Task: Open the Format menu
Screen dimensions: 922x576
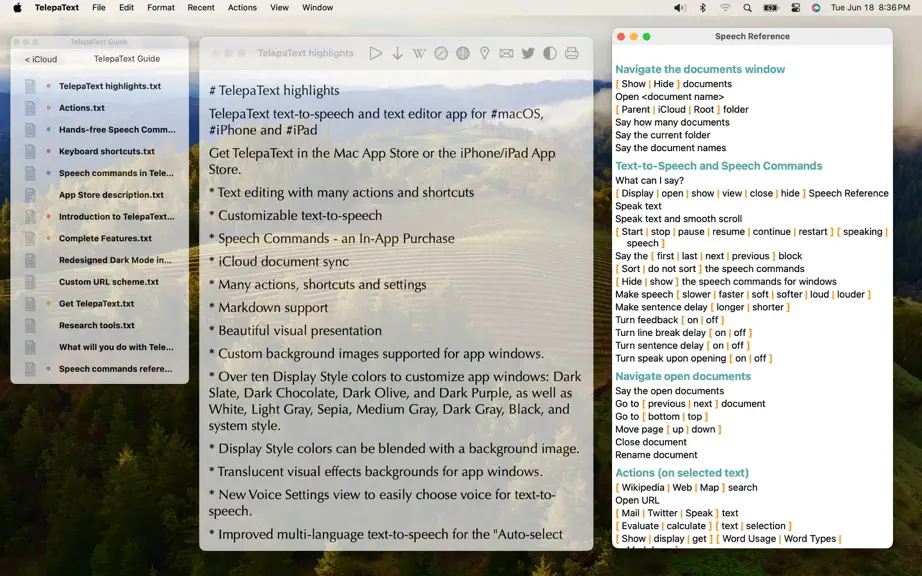Action: point(161,8)
